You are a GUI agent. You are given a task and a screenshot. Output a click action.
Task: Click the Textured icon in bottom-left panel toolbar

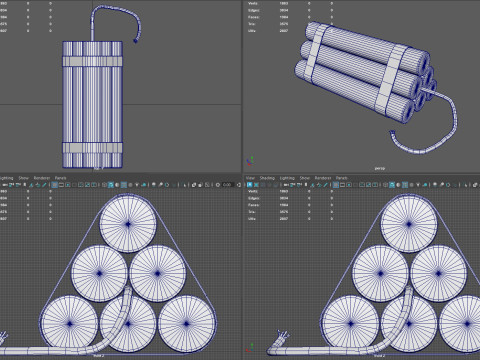(x=130, y=185)
